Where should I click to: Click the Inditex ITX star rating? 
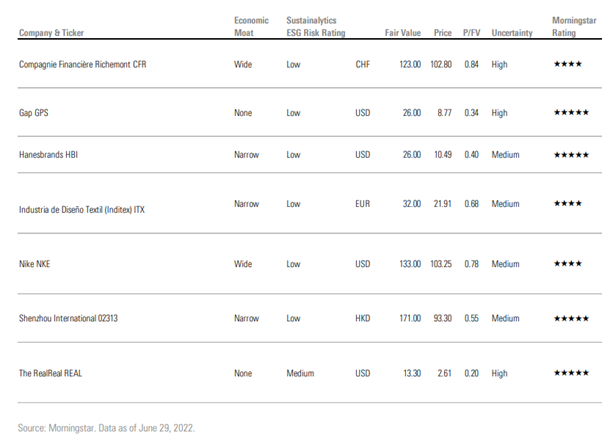click(568, 204)
